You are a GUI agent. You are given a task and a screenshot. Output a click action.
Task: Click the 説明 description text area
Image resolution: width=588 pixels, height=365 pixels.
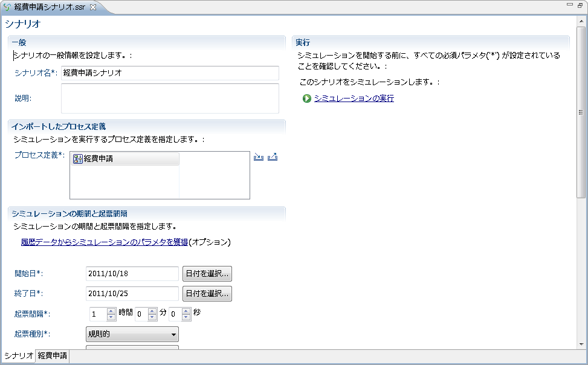point(170,99)
